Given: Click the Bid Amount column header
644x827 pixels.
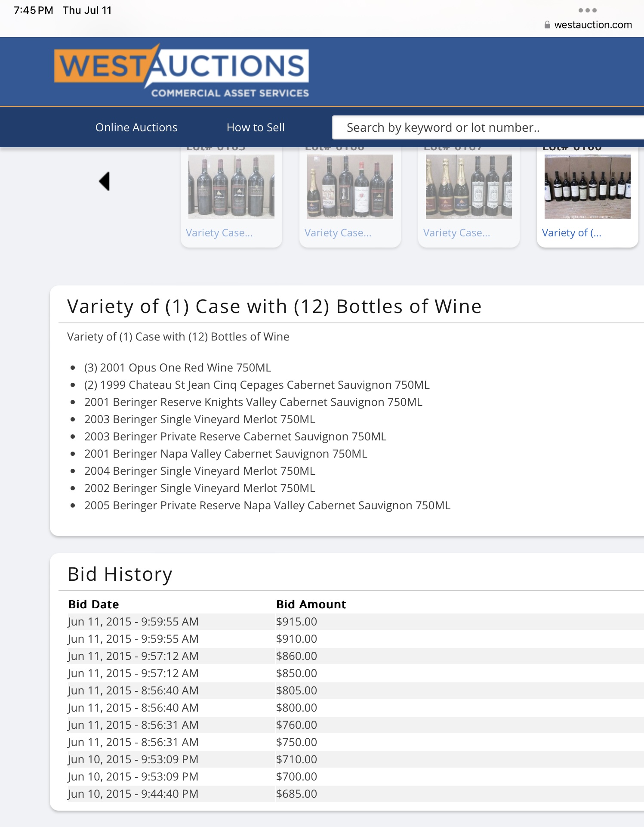Looking at the screenshot, I should tap(311, 604).
